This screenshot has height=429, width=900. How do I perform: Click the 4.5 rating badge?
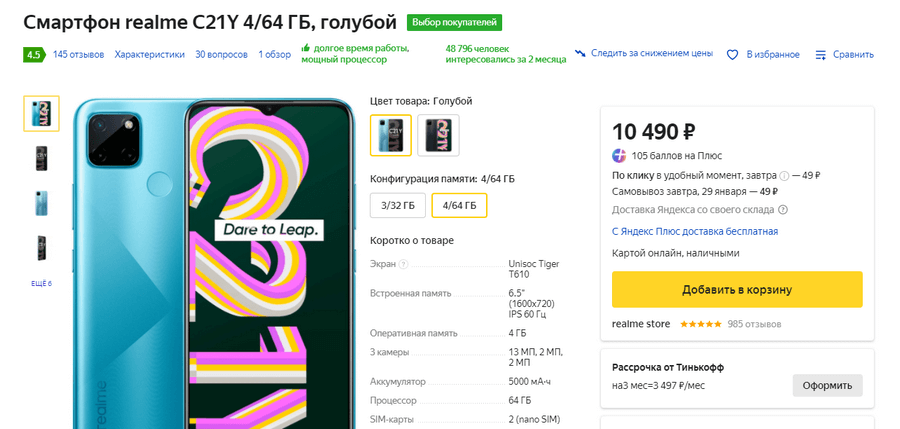pos(34,54)
